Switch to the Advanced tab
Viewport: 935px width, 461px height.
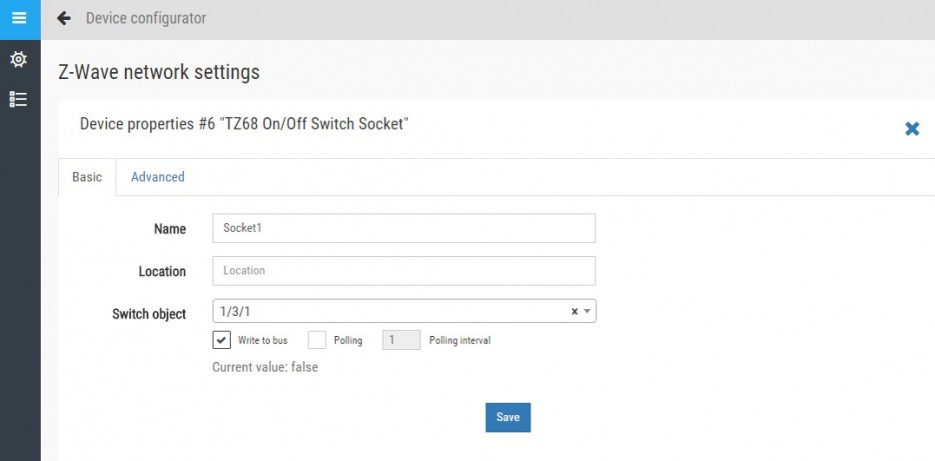tap(157, 177)
